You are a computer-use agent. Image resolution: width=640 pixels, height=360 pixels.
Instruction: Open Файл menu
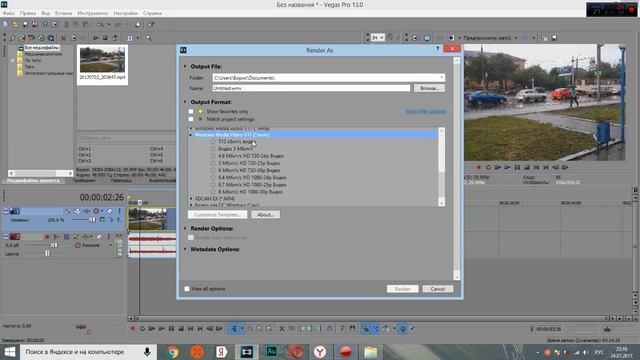[9, 13]
